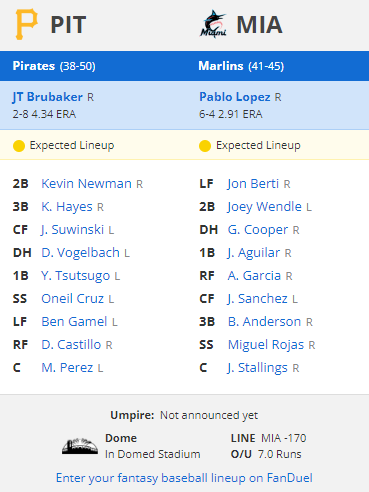Click the Pirates expected lineup yellow dot

point(19,146)
